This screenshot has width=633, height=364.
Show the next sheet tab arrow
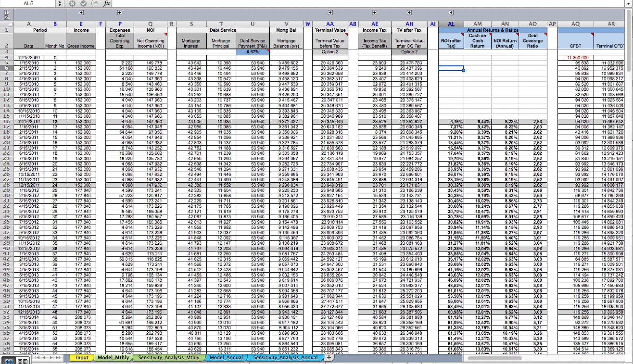click(51, 357)
